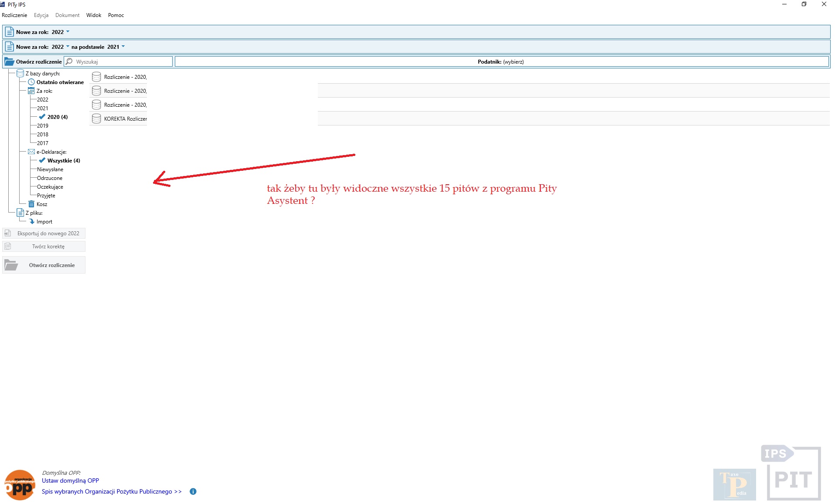The image size is (835, 504).
Task: Click the Z bazy danych database icon
Action: pyautogui.click(x=20, y=73)
